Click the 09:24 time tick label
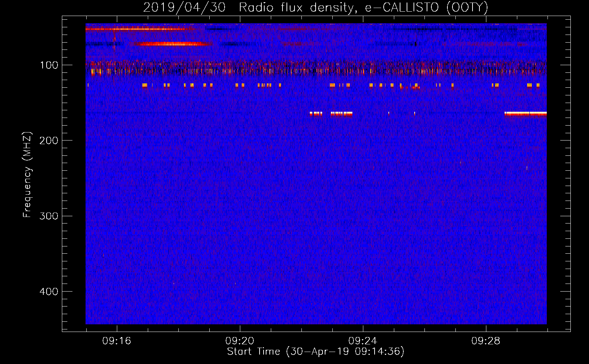The image size is (589, 364). point(363,341)
